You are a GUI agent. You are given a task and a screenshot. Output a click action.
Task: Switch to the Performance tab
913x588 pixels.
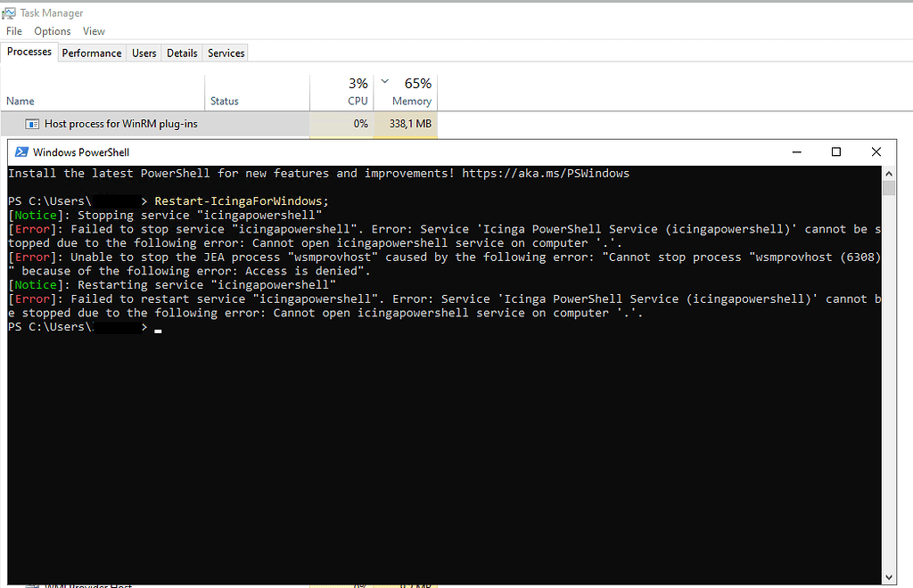tap(91, 53)
